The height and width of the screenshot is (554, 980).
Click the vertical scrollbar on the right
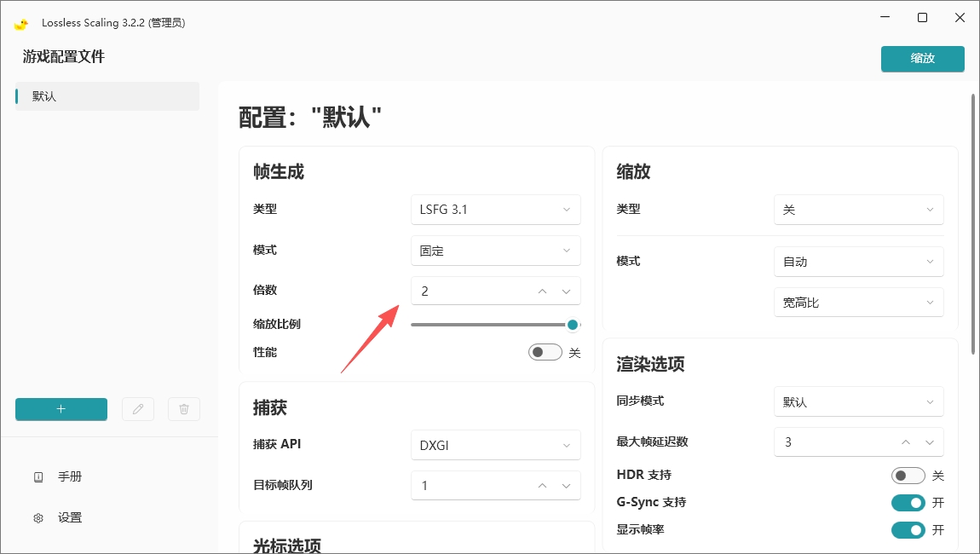pos(973,224)
